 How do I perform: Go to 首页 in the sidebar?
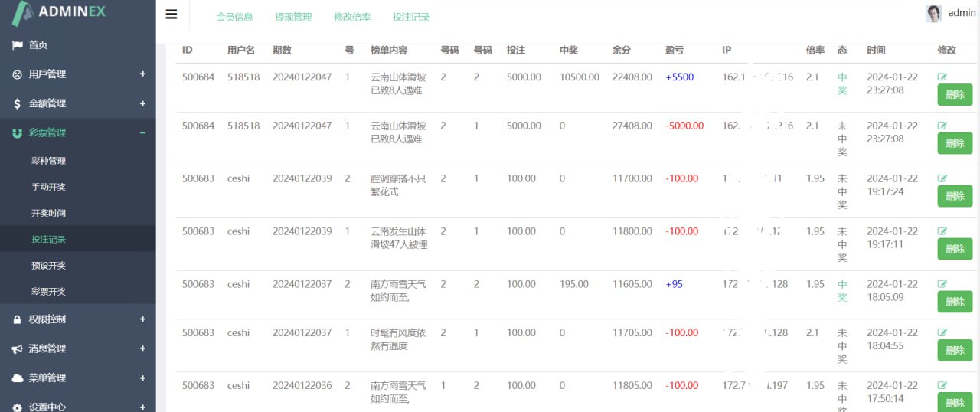(x=38, y=45)
